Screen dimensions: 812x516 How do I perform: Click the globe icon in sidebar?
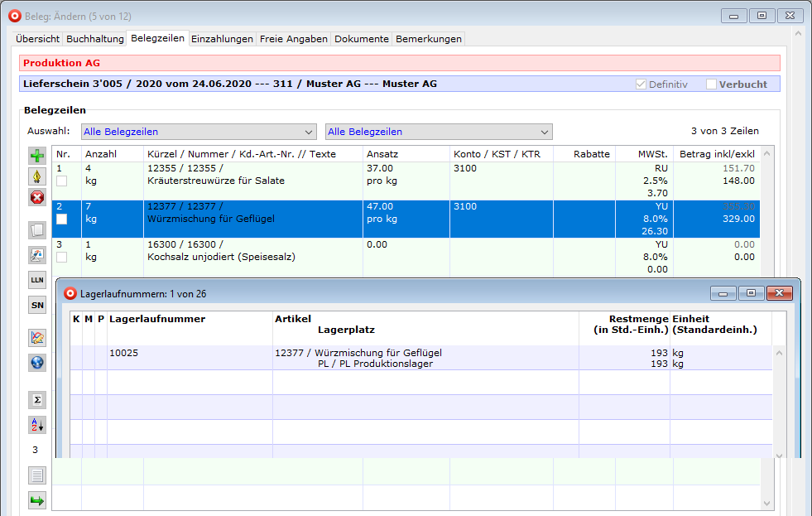[37, 363]
